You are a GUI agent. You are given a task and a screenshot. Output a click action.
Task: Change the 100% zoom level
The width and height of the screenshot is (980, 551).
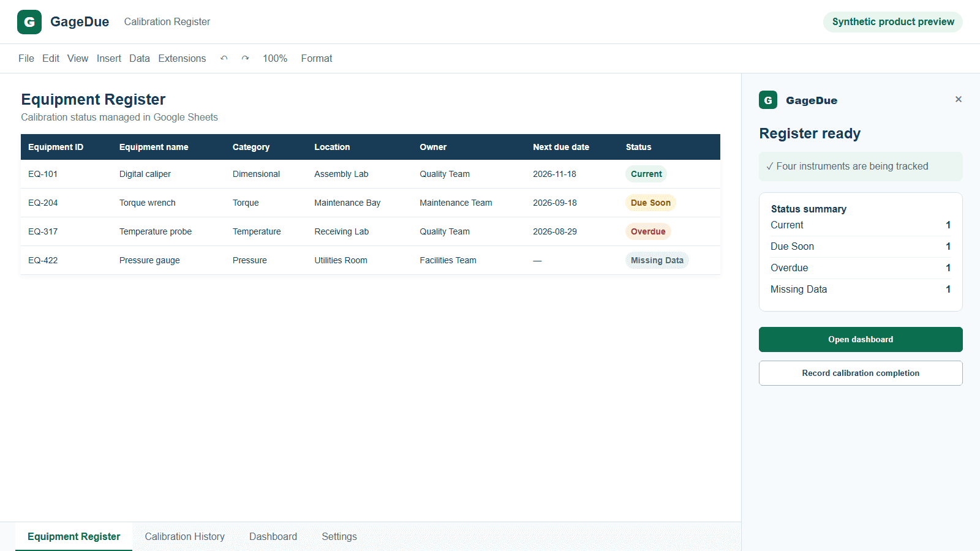(275, 58)
